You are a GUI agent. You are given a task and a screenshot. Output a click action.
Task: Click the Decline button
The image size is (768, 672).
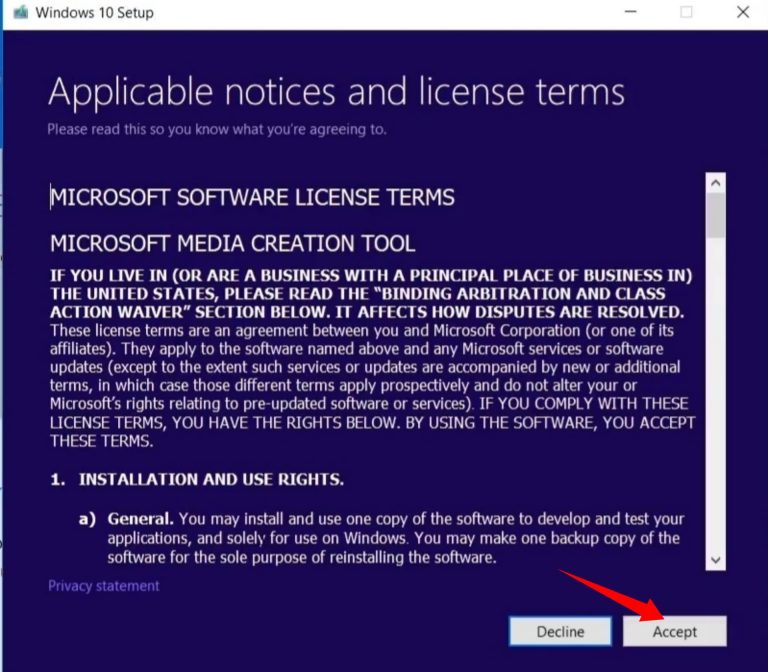pyautogui.click(x=560, y=631)
